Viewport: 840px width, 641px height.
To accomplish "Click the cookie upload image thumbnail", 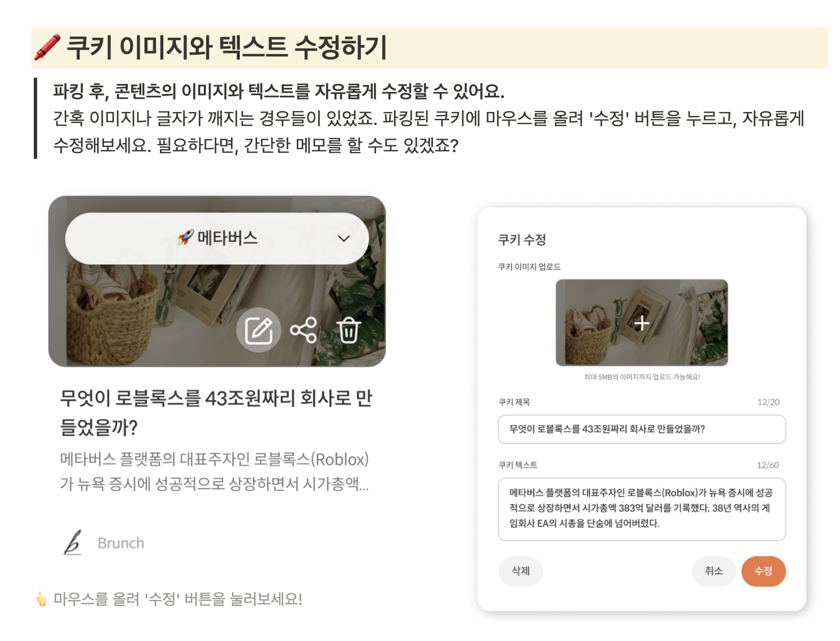I will point(642,323).
